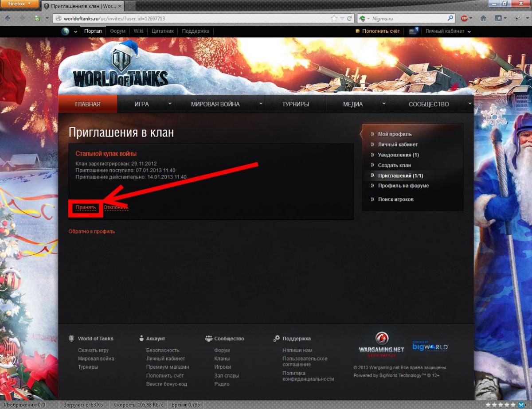Click Обратно в профиль link
532x409 pixels.
tap(92, 231)
